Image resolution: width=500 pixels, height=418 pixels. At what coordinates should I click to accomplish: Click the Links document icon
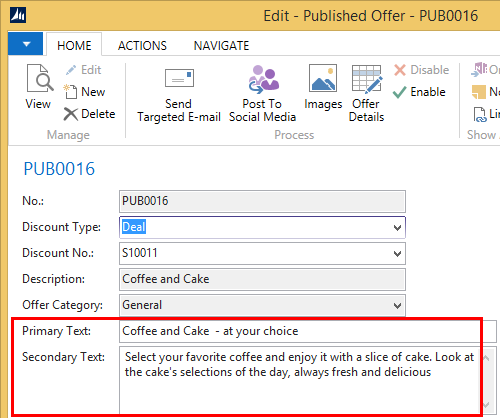pos(480,114)
